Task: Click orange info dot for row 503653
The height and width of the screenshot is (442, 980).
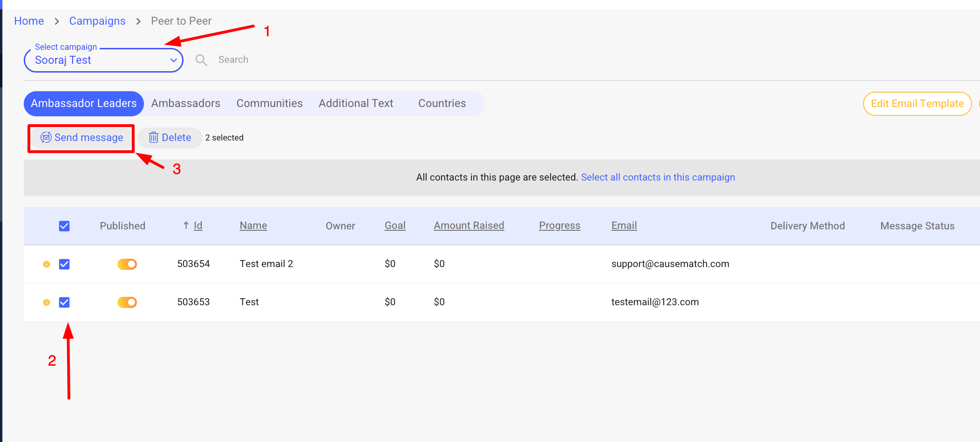Action: point(47,302)
